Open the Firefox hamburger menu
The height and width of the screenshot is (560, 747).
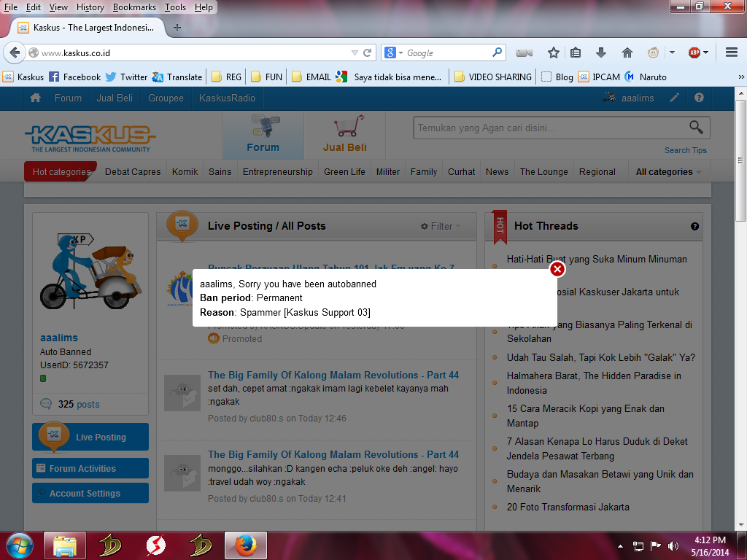(732, 52)
